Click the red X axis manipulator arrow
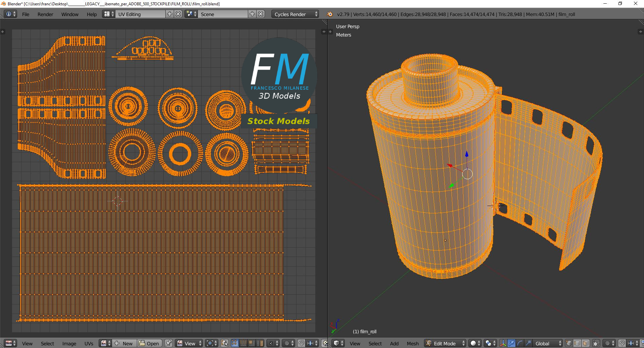 [450, 165]
